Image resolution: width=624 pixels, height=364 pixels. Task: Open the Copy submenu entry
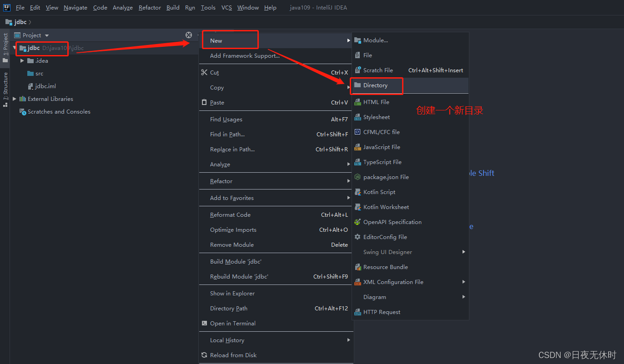pos(276,87)
